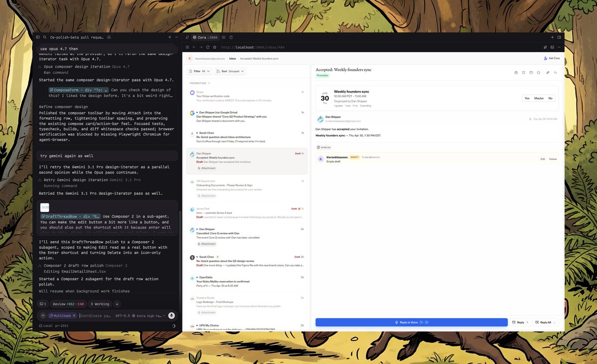Open Sarah Chen's inbox architecture email
This screenshot has height=364, width=597.
[x=247, y=137]
